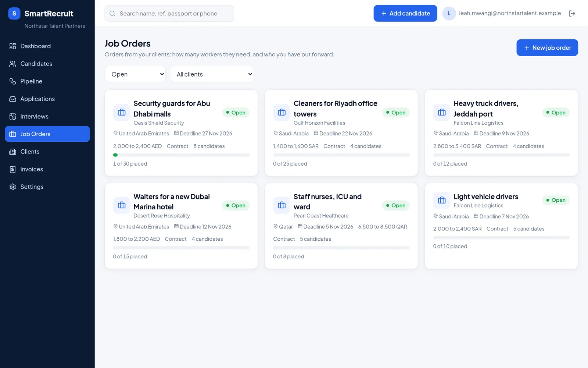
Task: Click briefcase icon on Light vehicle drivers card
Action: [442, 200]
